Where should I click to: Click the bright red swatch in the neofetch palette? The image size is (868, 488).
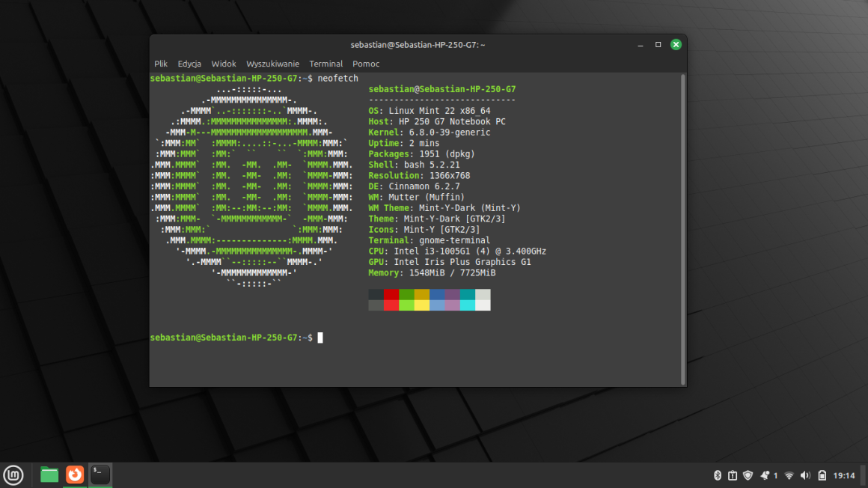(x=391, y=305)
